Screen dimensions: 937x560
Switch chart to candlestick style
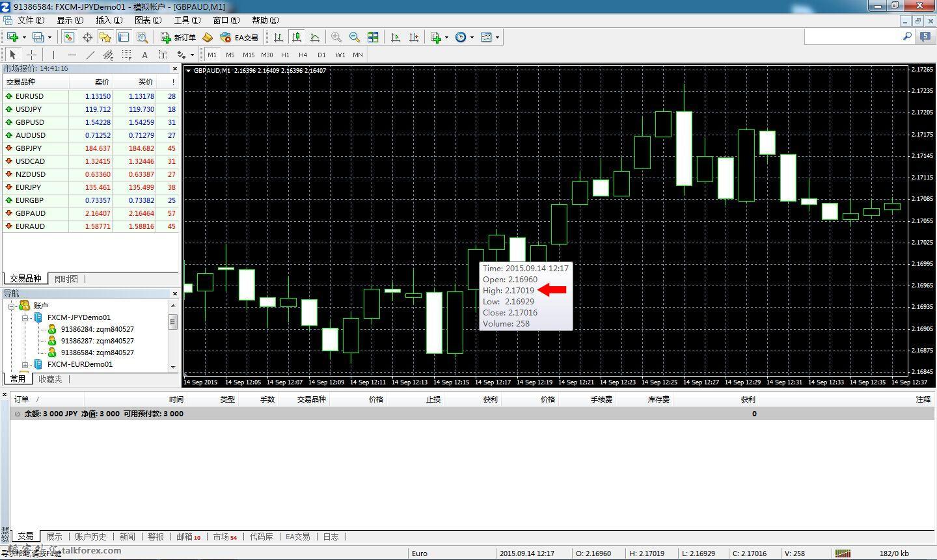click(x=297, y=37)
